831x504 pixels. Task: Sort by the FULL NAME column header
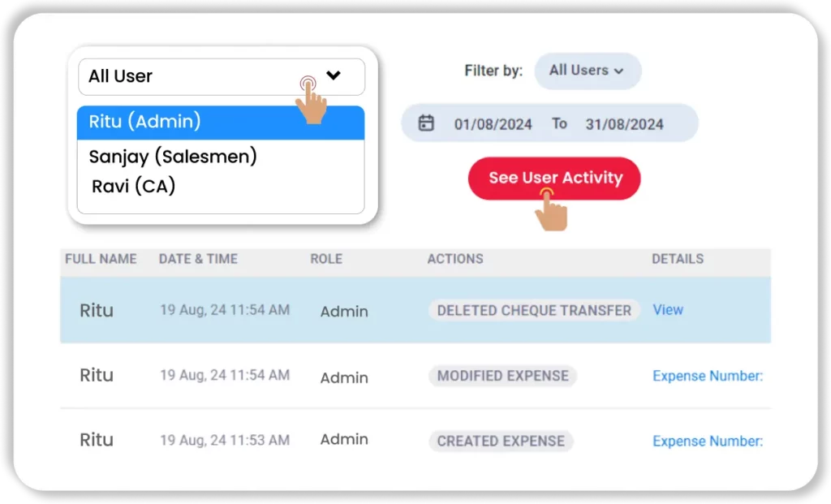click(101, 259)
